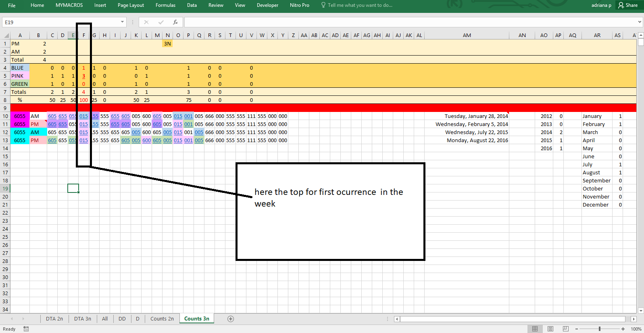The image size is (644, 333).
Task: Click the Cancel formula X icon
Action: coord(146,22)
